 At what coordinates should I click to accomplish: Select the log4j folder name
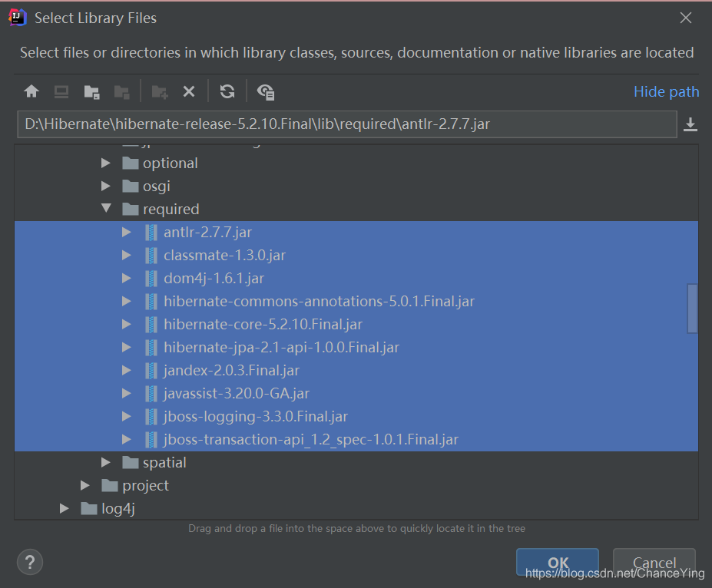pyautogui.click(x=118, y=509)
